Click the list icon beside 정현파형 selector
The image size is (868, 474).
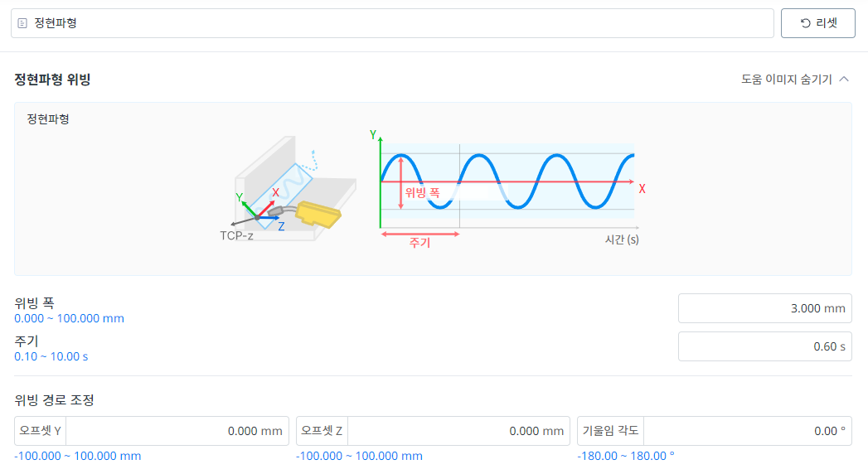tap(22, 24)
